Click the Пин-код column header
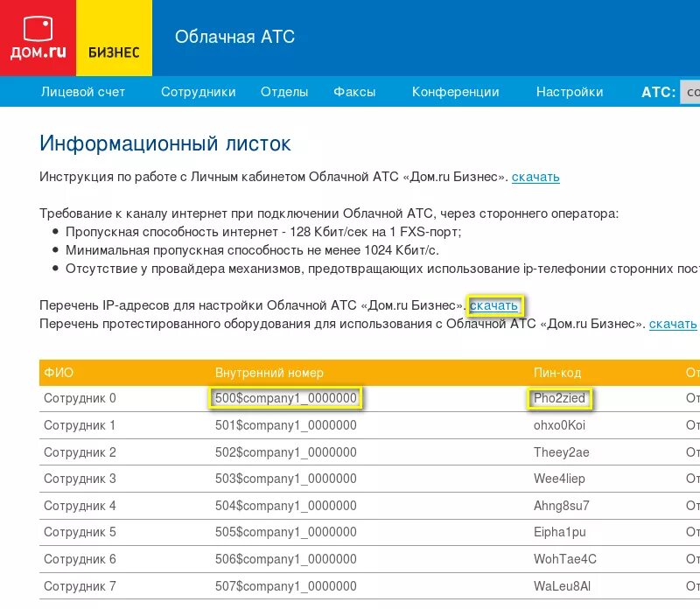The height and width of the screenshot is (609, 700). [x=557, y=373]
